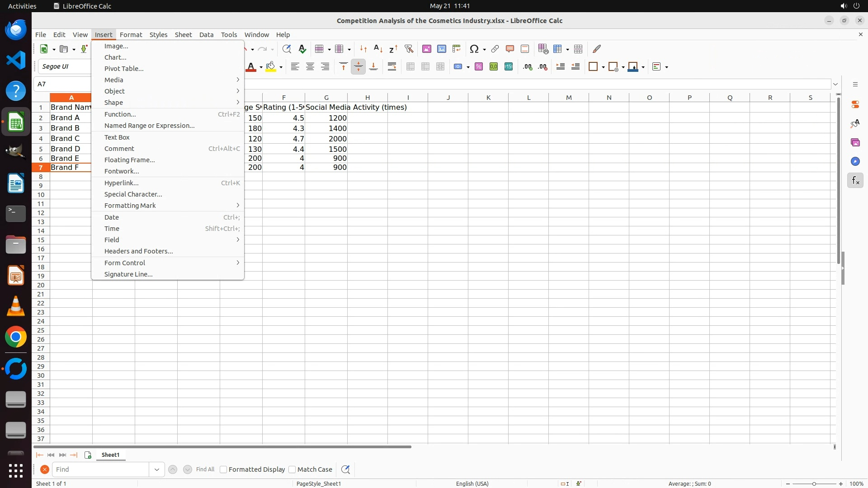Enable the Formatted Display checkbox

pos(223,469)
